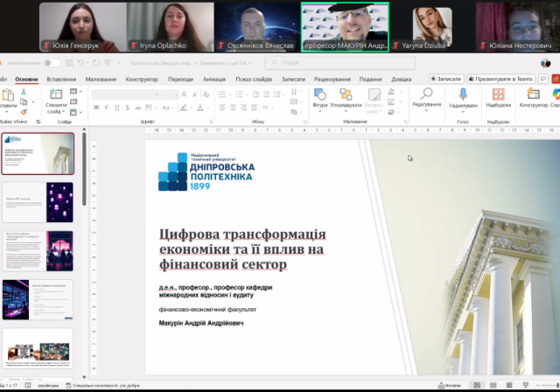Click the Save icon in the title bar
Image resolution: width=560 pixels, height=392 pixels.
point(69,63)
